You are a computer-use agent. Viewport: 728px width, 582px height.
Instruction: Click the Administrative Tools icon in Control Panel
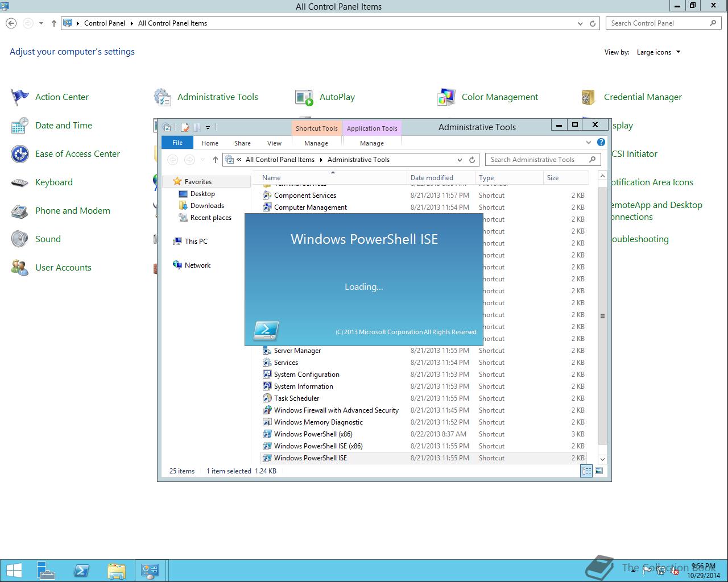162,97
